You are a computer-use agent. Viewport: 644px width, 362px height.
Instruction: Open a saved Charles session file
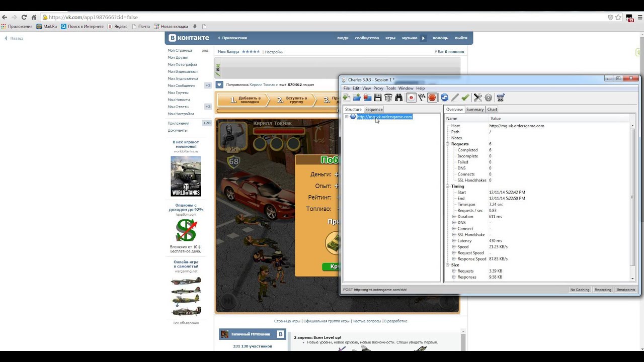tap(357, 98)
